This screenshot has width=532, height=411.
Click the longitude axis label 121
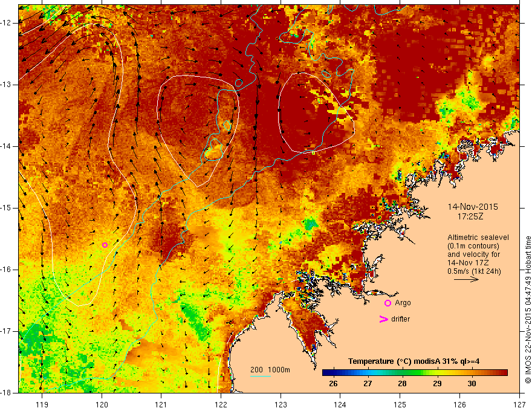pos(161,404)
